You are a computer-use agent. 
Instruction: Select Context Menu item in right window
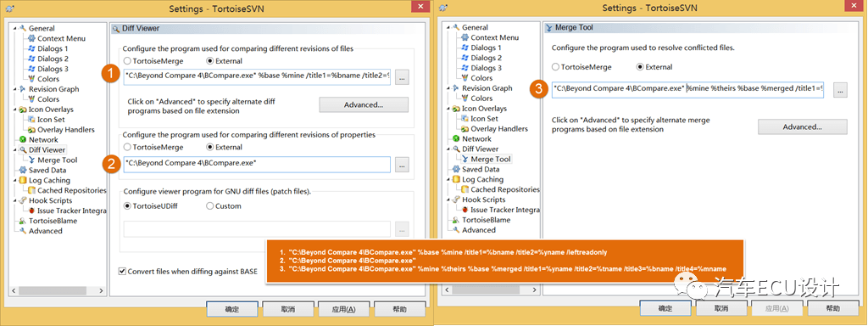click(x=495, y=37)
